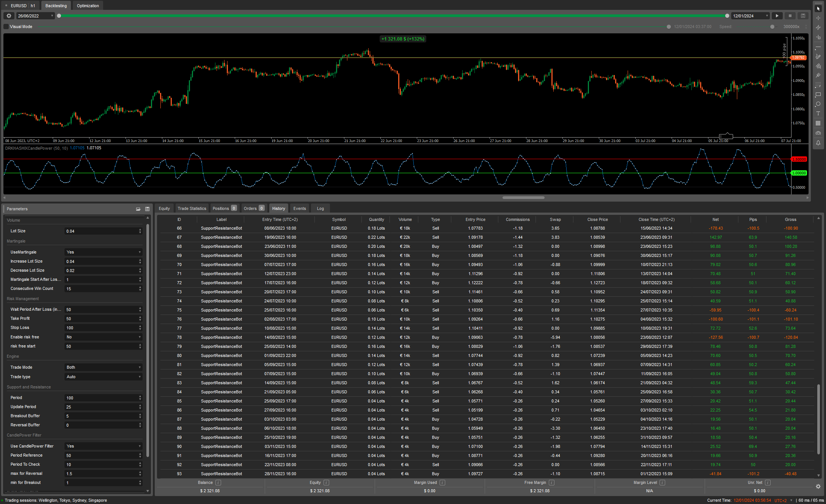Stop the backtest with the stop button
Image resolution: width=826 pixels, height=504 pixels.
tap(790, 16)
